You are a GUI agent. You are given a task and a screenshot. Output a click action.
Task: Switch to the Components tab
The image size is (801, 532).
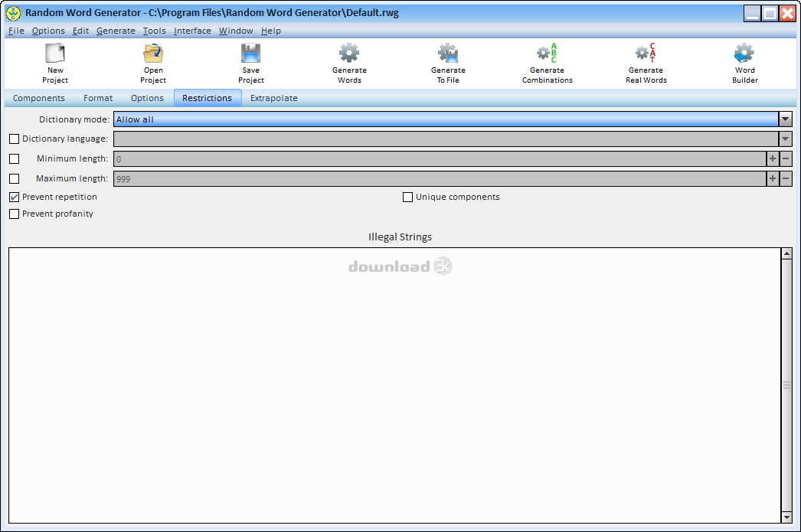point(39,98)
